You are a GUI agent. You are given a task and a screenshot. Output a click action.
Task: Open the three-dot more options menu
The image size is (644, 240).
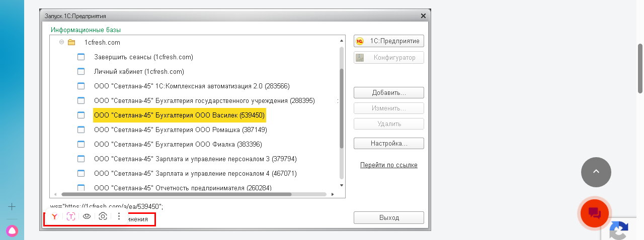pyautogui.click(x=119, y=216)
